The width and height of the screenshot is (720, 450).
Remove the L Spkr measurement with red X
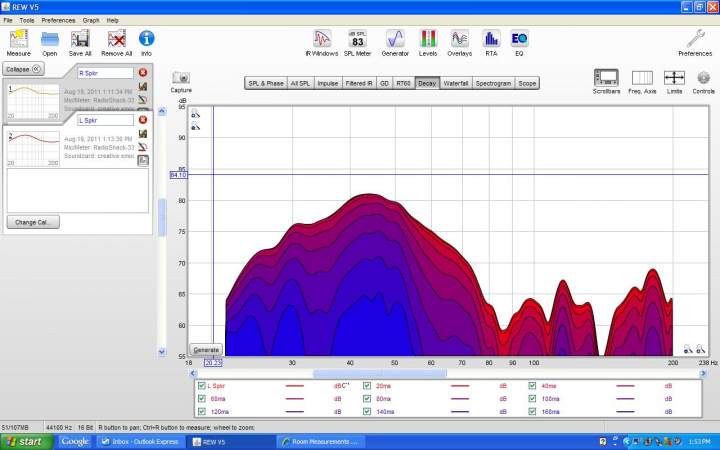click(x=143, y=120)
